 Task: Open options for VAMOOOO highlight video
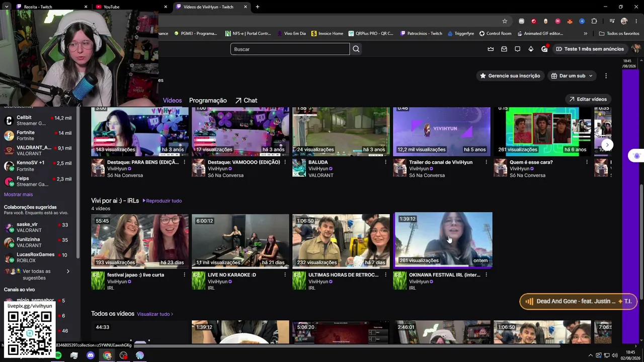pyautogui.click(x=285, y=162)
